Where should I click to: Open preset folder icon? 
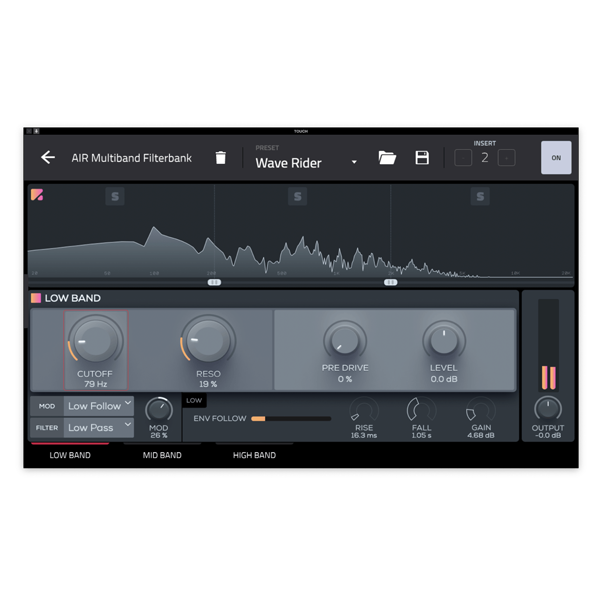click(387, 157)
